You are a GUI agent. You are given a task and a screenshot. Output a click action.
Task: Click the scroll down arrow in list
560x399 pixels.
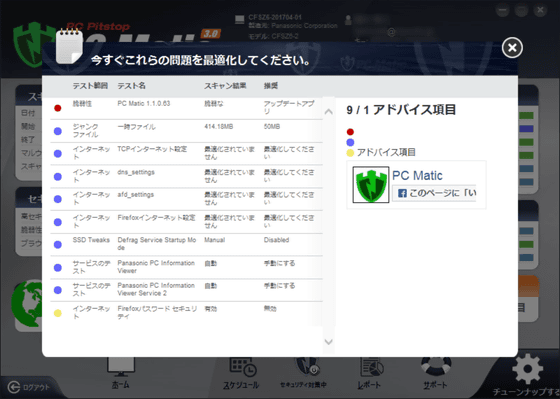pos(329,342)
